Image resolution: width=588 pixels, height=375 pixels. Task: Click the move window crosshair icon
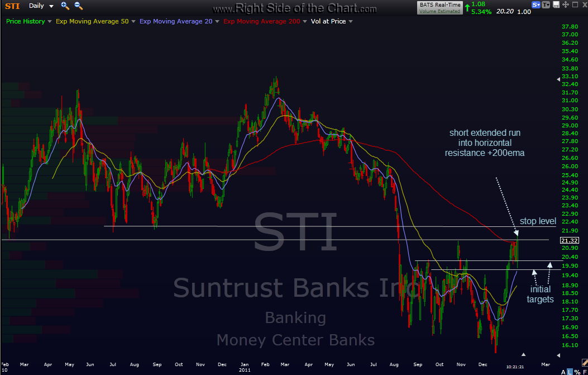(x=565, y=4)
